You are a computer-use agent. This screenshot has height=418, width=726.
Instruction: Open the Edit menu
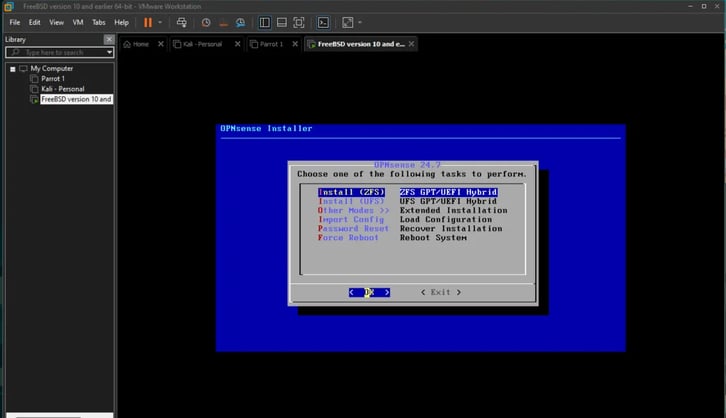pyautogui.click(x=34, y=22)
